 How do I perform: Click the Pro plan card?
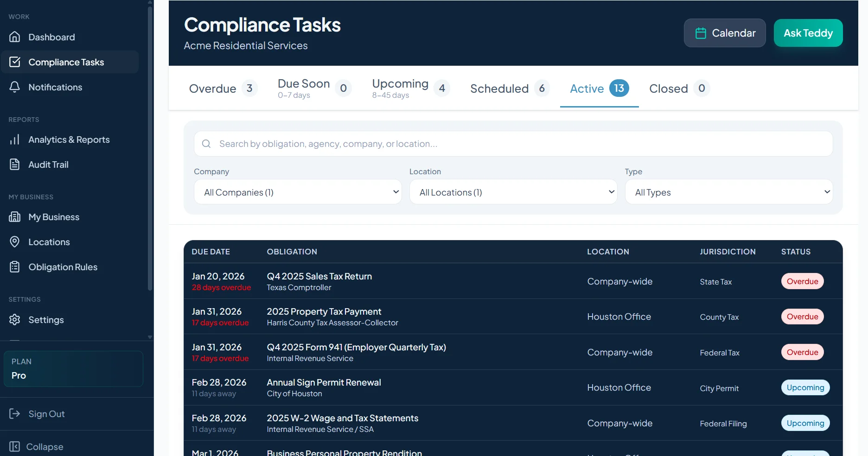click(73, 369)
